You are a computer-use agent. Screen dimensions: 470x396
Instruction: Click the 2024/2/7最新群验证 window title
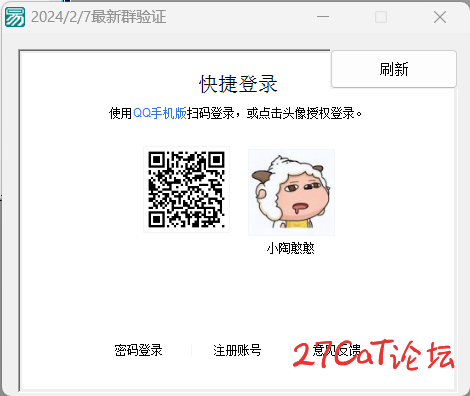click(x=99, y=17)
